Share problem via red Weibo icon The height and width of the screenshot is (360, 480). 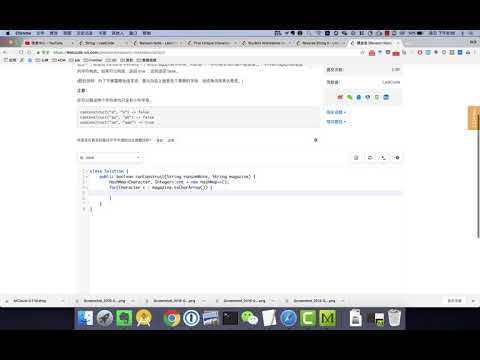pyautogui.click(x=340, y=97)
